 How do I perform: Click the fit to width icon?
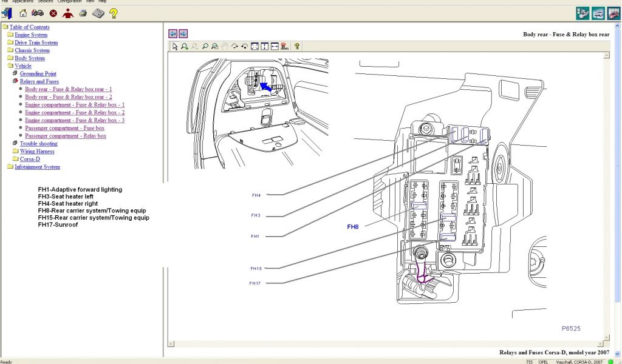pyautogui.click(x=275, y=46)
